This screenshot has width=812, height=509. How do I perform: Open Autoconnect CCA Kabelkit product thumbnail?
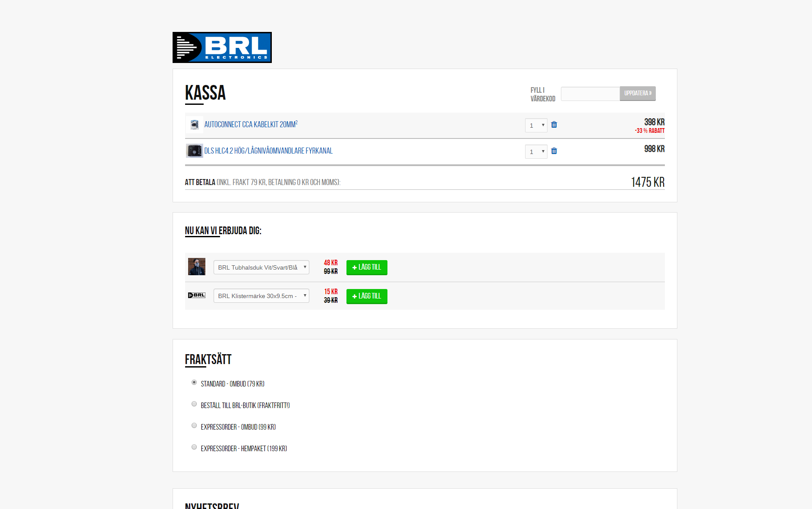(x=195, y=125)
